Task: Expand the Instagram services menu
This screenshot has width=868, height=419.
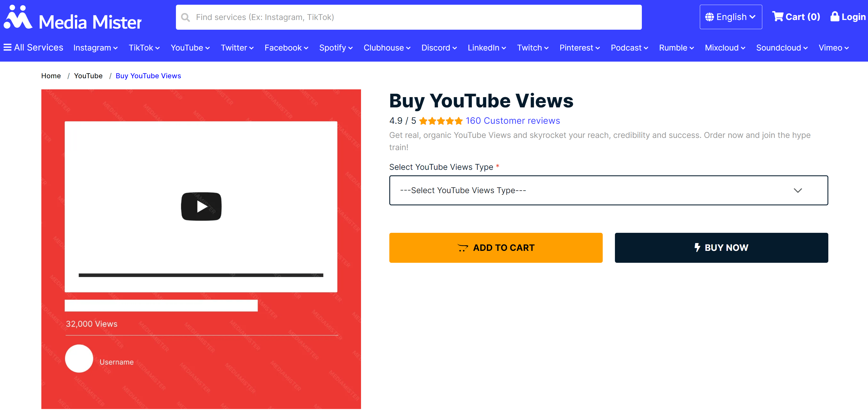Action: [x=95, y=48]
